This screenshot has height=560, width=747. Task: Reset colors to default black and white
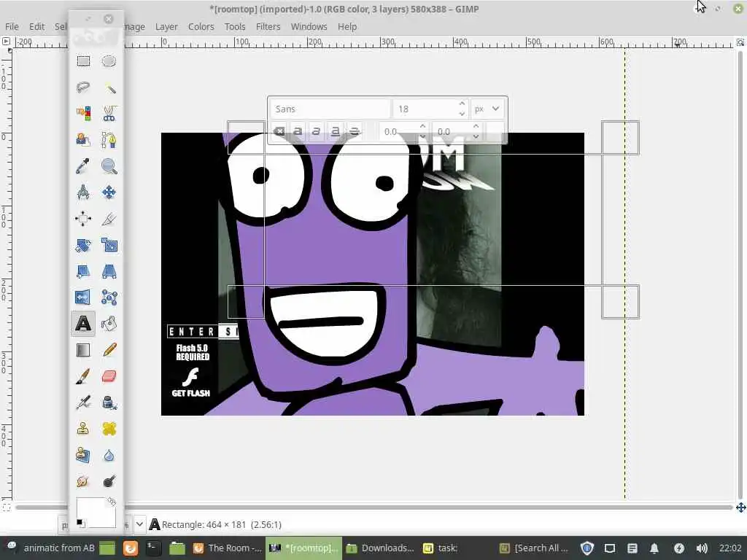(80, 523)
